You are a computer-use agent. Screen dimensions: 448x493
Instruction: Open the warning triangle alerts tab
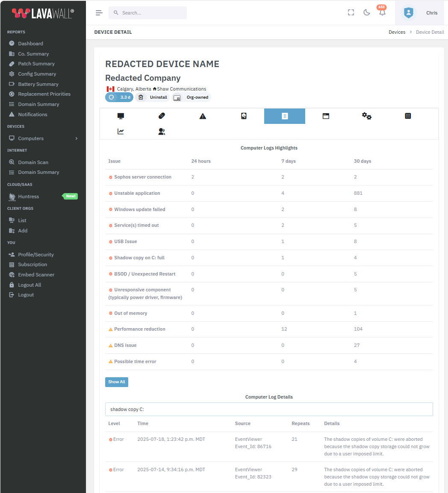point(203,116)
